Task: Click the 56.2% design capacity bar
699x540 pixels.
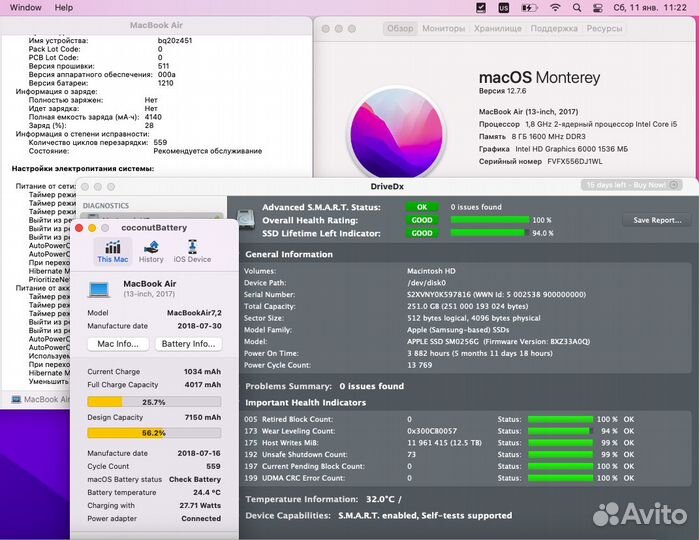Action: (x=154, y=433)
